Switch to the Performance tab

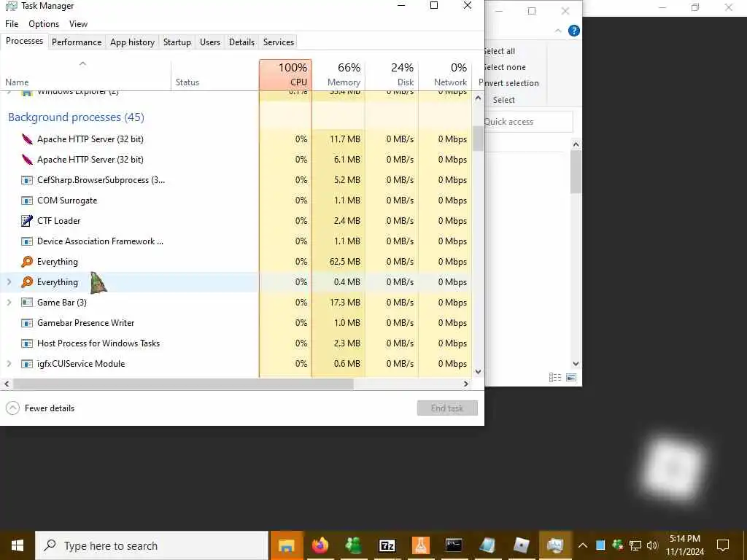(x=77, y=42)
